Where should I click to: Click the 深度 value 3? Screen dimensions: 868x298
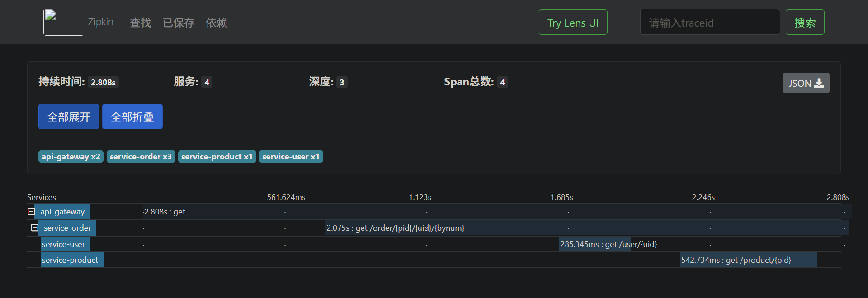pos(342,82)
